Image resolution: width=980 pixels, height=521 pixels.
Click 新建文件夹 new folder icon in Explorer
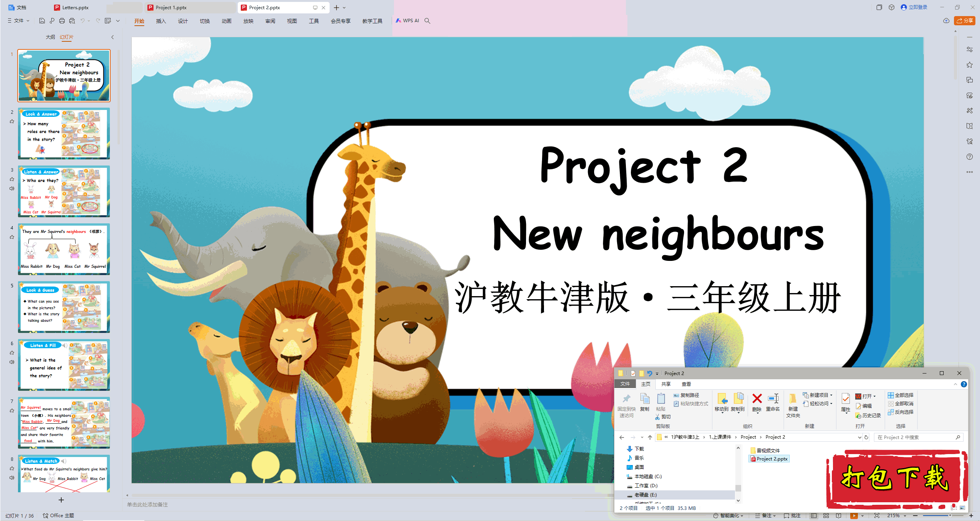coord(793,405)
